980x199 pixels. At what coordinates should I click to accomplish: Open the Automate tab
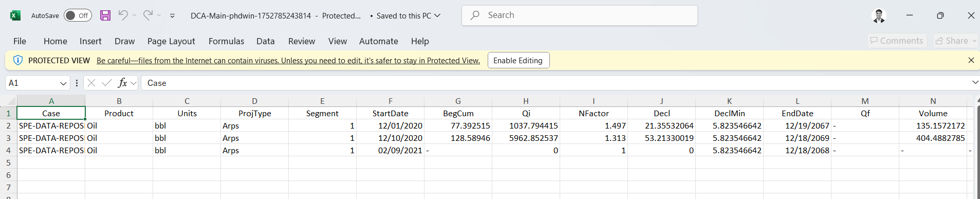click(x=379, y=41)
